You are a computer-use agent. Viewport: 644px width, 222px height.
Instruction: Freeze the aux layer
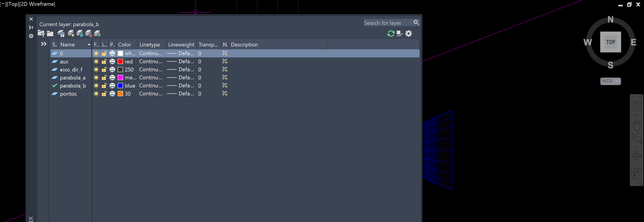(96, 61)
